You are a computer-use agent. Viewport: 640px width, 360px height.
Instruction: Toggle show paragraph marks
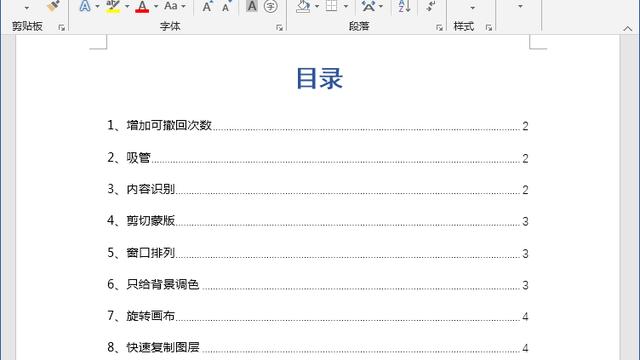tap(431, 6)
